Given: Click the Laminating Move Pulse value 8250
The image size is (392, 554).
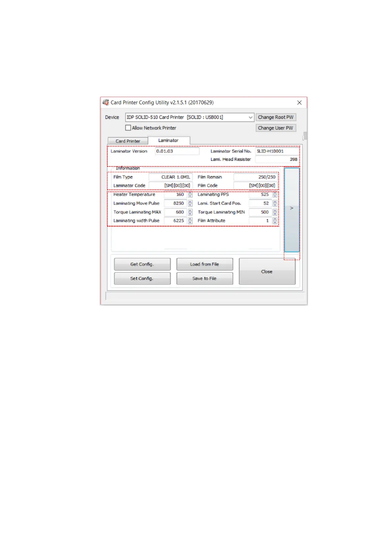Looking at the screenshot, I should [x=176, y=203].
